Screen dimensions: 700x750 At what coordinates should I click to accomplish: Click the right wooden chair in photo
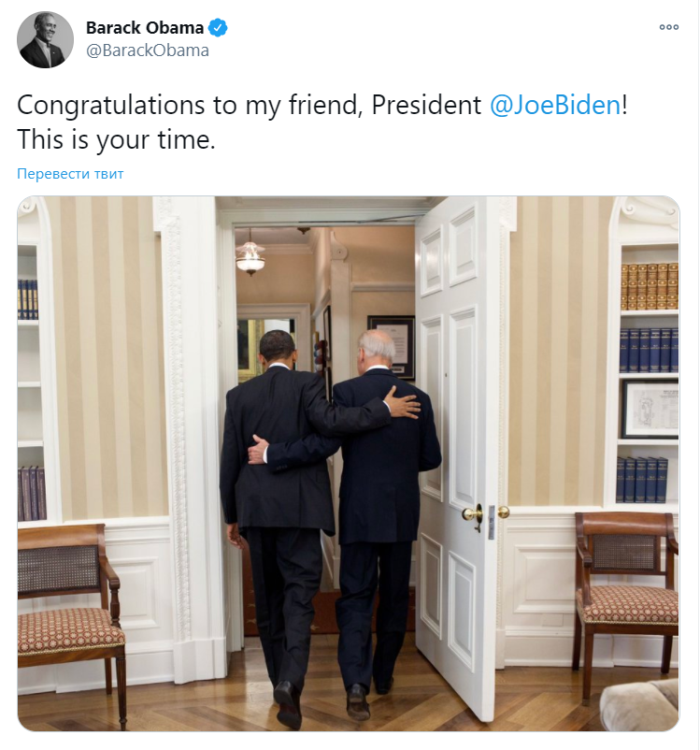pos(625,598)
